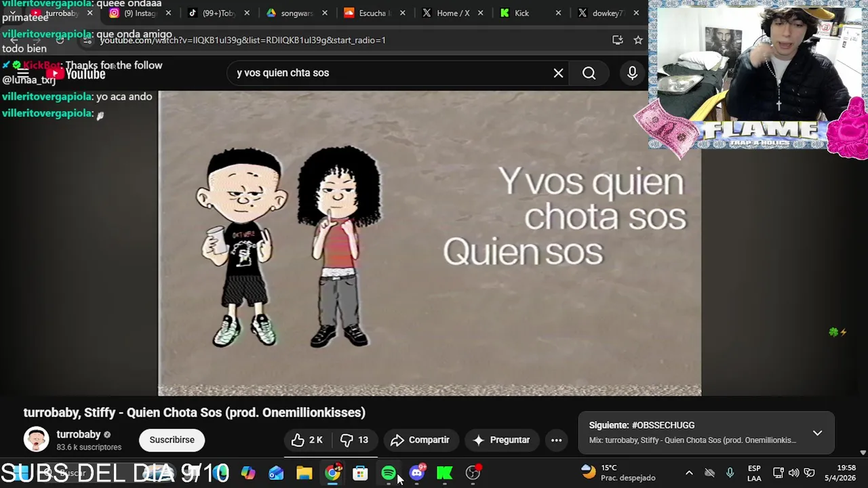Click the browser address bar URL

click(x=243, y=40)
